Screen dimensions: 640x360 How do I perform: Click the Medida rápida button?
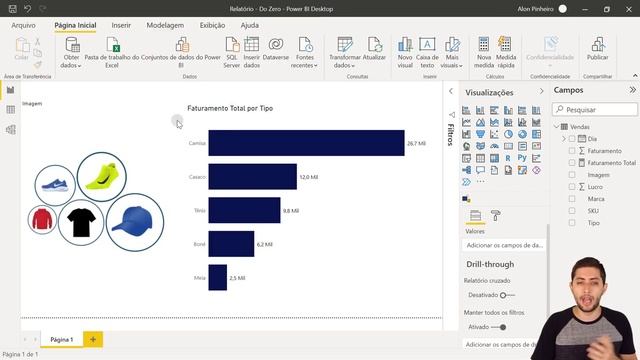click(506, 53)
